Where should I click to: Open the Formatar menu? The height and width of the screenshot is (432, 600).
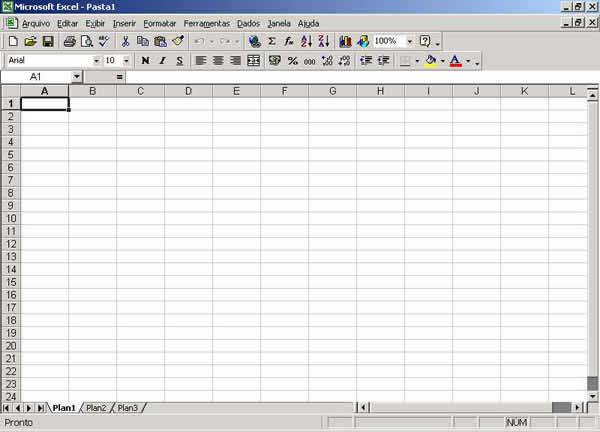point(159,23)
